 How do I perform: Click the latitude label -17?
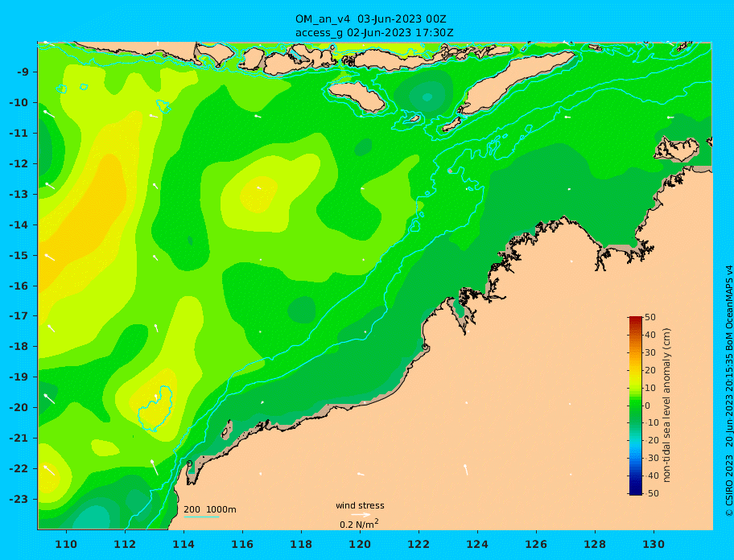[19, 316]
